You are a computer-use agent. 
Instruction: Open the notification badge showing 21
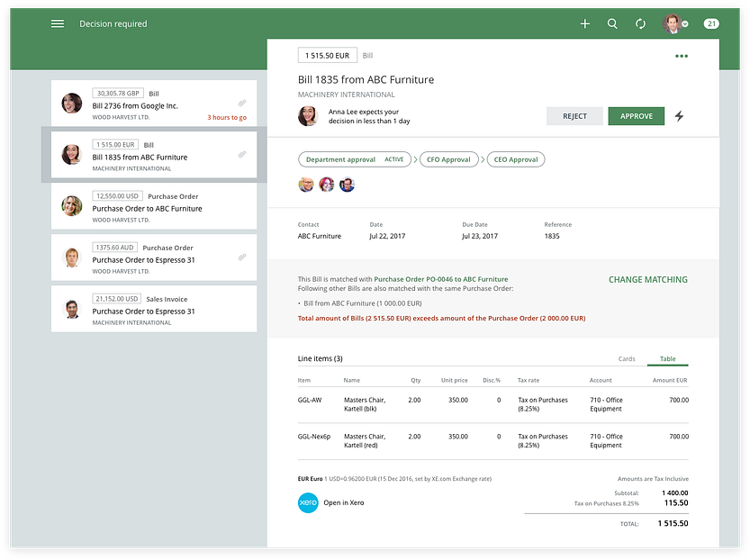pyautogui.click(x=711, y=23)
